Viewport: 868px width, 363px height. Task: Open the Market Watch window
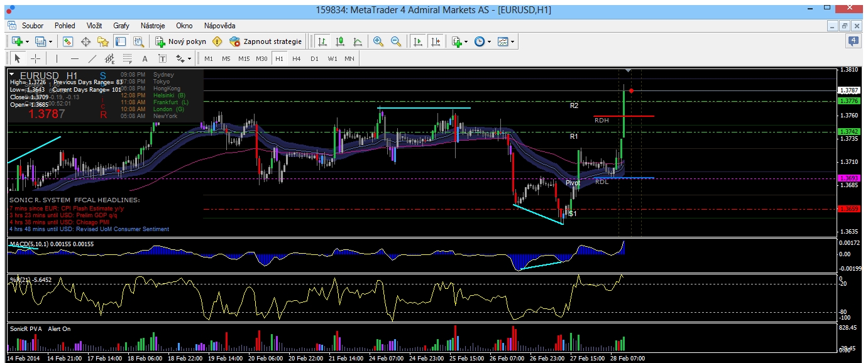click(x=68, y=41)
